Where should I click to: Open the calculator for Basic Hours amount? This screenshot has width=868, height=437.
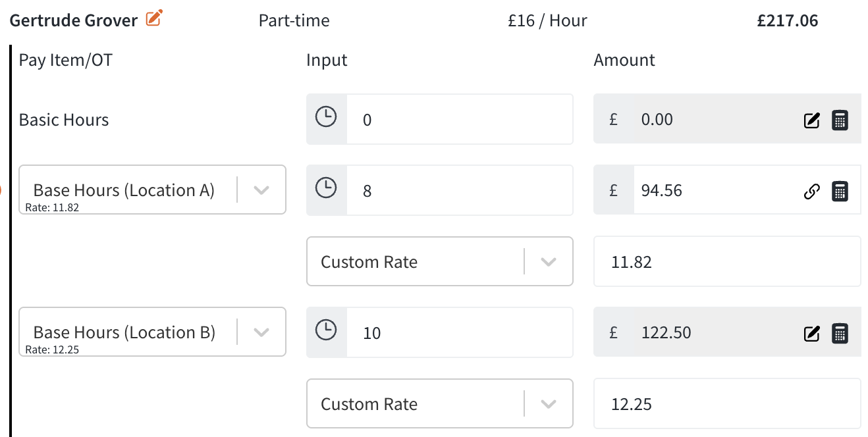pyautogui.click(x=840, y=120)
